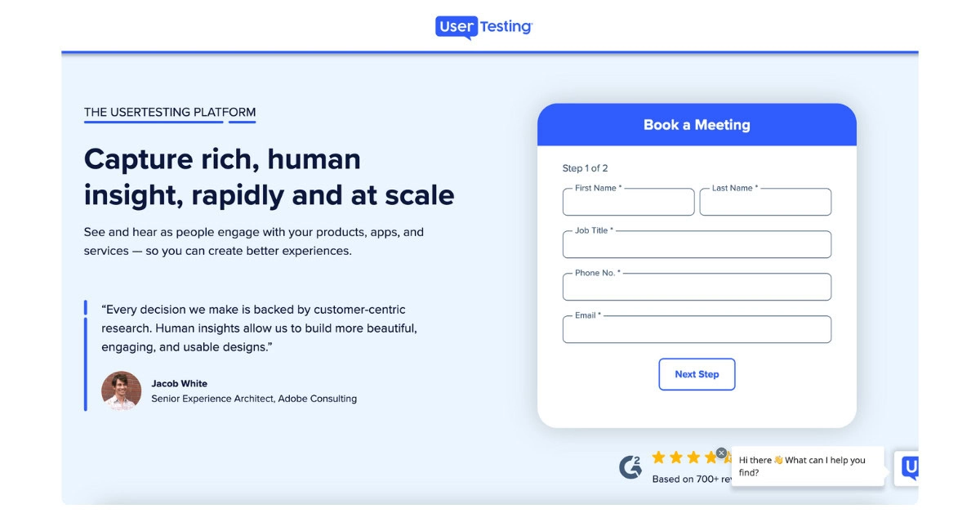Click the 'Step 1 of 2' progress label
Viewport: 980px width, 513px height.
[x=586, y=168]
